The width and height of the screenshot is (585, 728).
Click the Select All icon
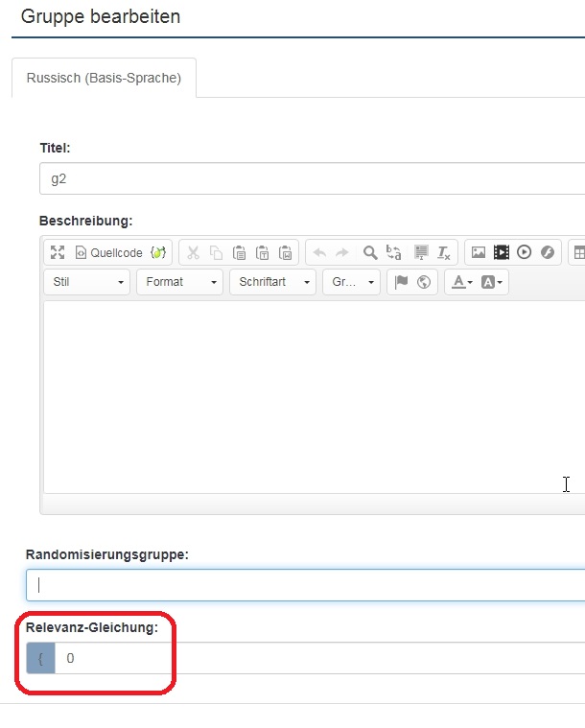pyautogui.click(x=419, y=253)
